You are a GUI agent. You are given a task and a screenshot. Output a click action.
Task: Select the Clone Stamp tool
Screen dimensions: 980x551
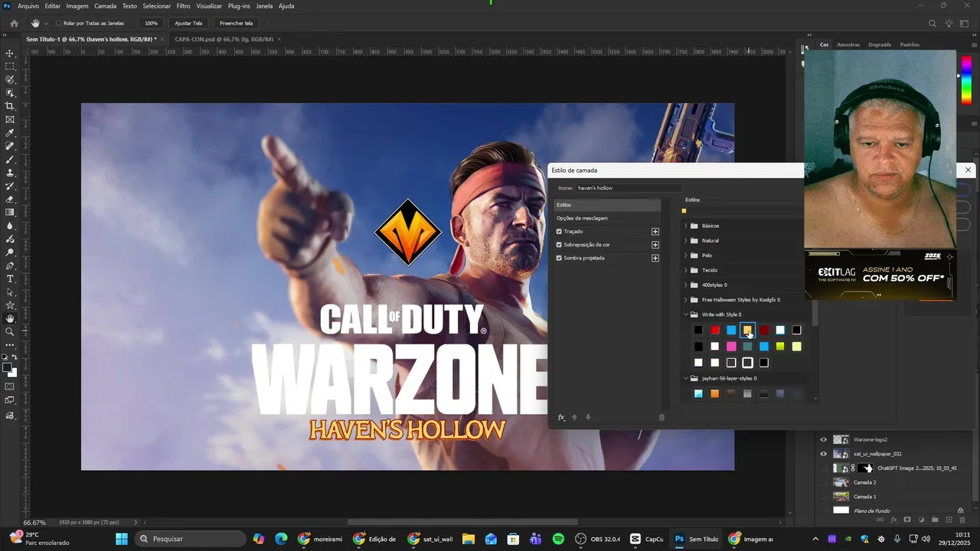[x=10, y=173]
